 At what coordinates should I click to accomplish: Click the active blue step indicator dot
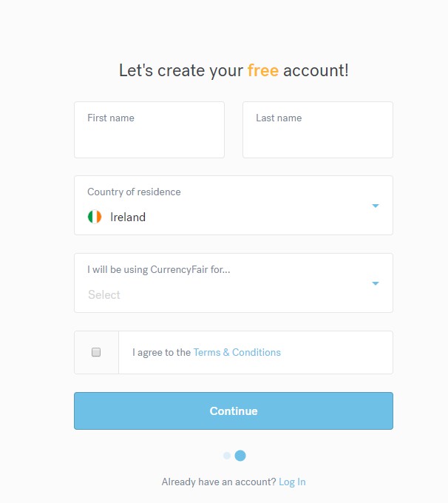click(x=240, y=456)
